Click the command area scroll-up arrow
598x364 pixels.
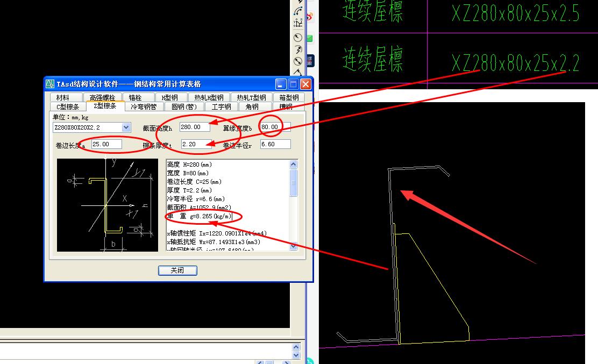pyautogui.click(x=296, y=347)
